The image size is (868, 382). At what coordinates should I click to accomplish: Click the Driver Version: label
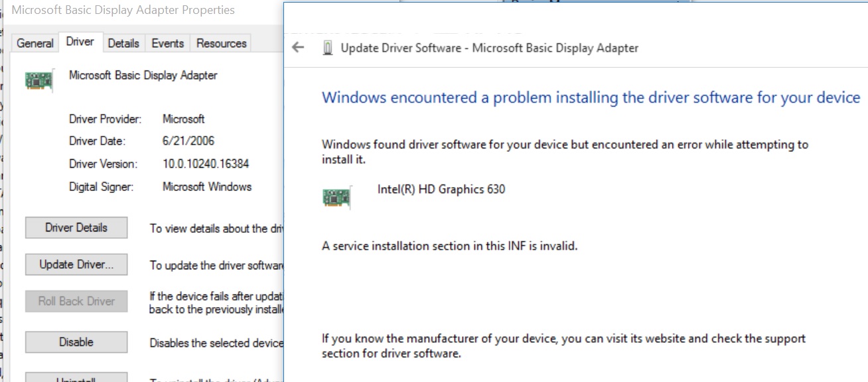pyautogui.click(x=104, y=164)
